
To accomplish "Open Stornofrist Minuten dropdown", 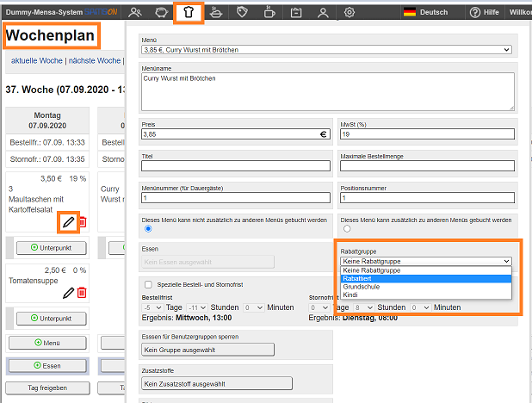I will (x=421, y=307).
